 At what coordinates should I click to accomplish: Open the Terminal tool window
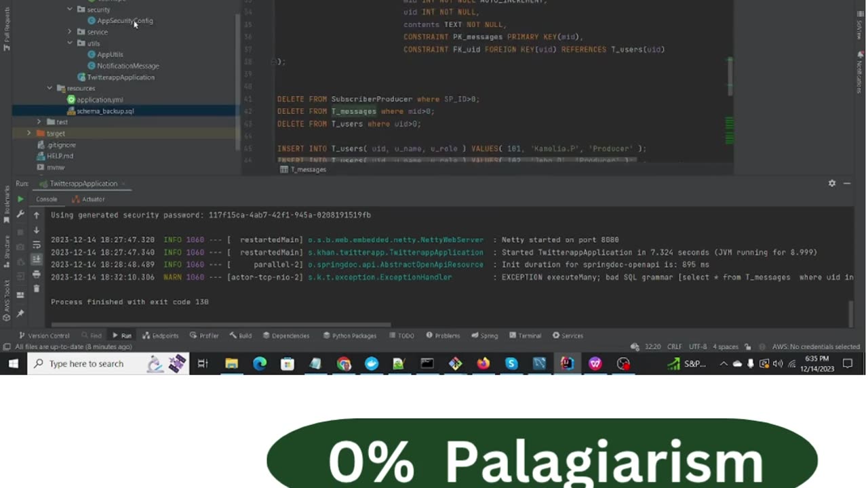[525, 335]
